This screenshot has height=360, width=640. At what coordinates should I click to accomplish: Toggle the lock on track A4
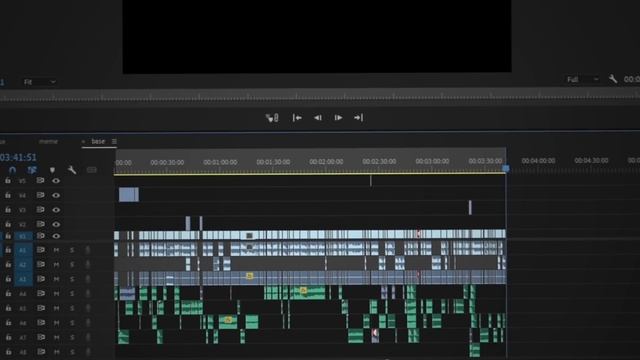(x=8, y=293)
